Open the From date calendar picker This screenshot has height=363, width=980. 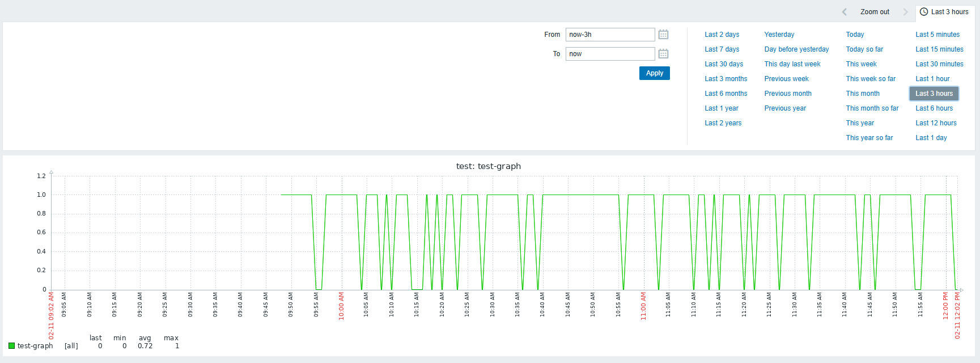663,35
